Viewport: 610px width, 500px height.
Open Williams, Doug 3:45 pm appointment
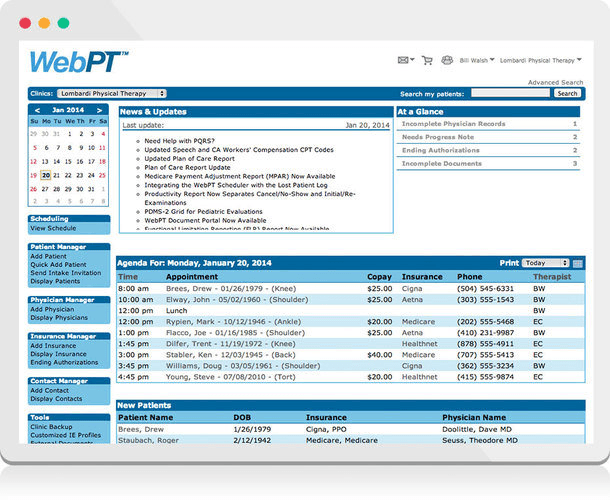point(243,366)
